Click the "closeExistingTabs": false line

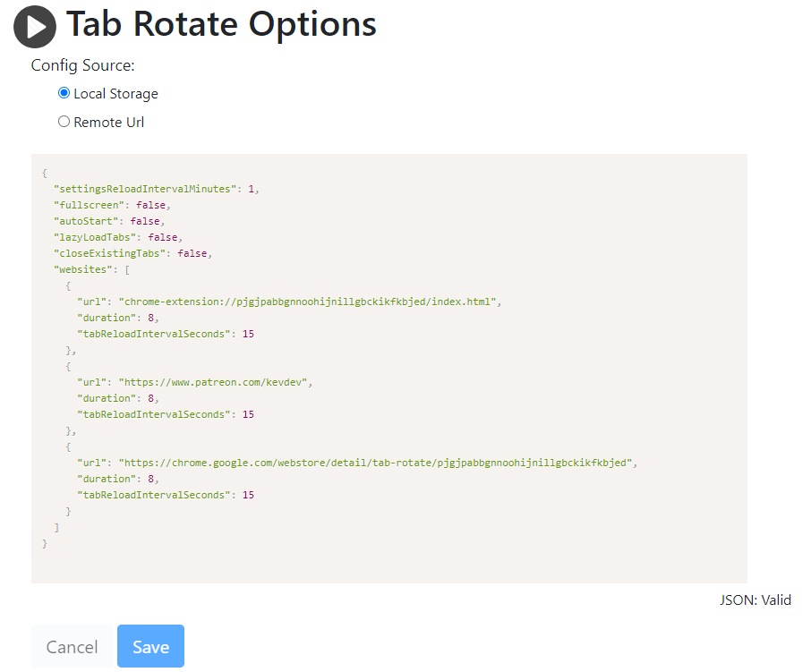(132, 253)
